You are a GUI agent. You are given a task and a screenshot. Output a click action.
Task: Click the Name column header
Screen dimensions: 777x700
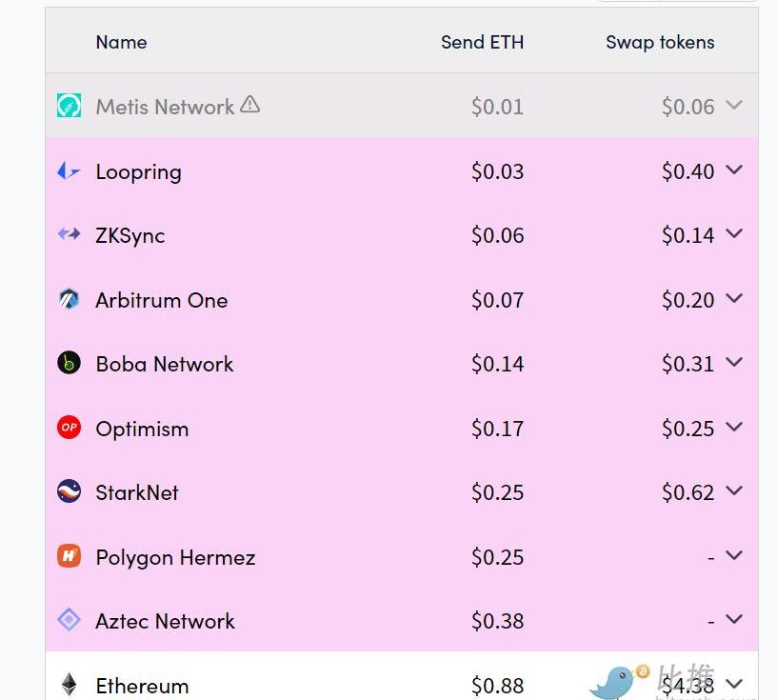[122, 42]
